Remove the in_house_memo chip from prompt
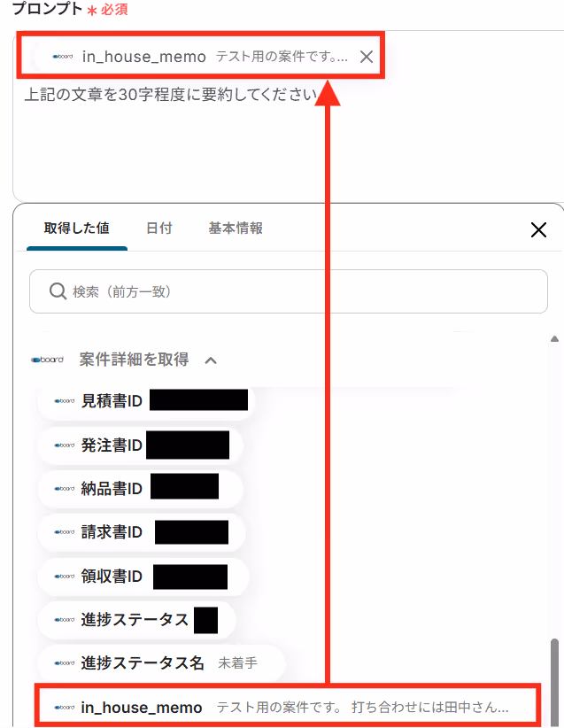Screen dimensions: 564x728 coord(367,57)
